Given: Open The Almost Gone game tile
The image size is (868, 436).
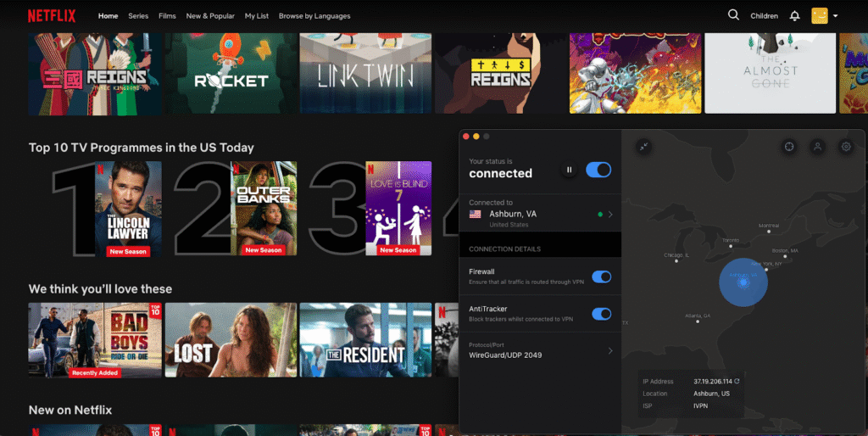Looking at the screenshot, I should click(770, 73).
